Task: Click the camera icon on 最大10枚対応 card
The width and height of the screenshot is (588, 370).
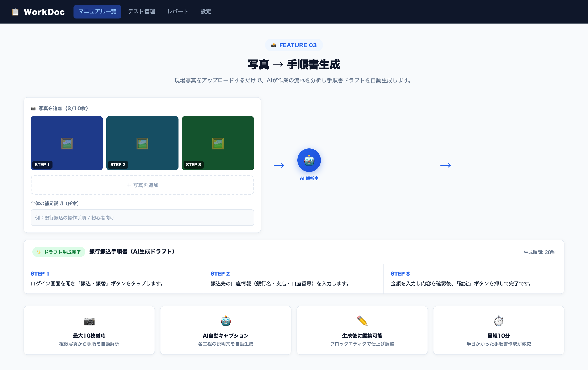Action: tap(89, 321)
